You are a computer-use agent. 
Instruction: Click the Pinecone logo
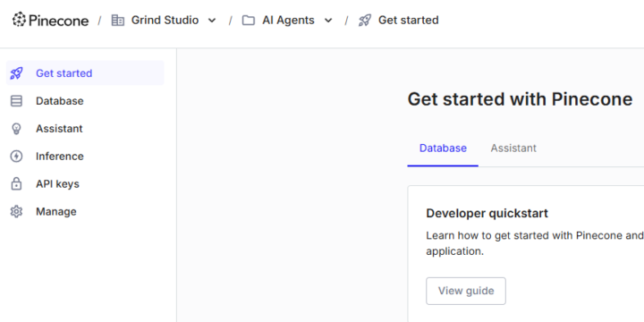[x=50, y=20]
